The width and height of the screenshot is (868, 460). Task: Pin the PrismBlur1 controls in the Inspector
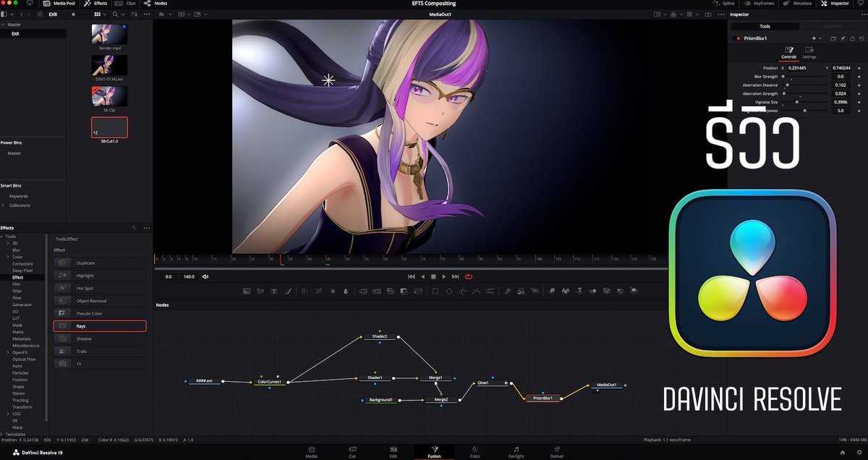coord(843,38)
